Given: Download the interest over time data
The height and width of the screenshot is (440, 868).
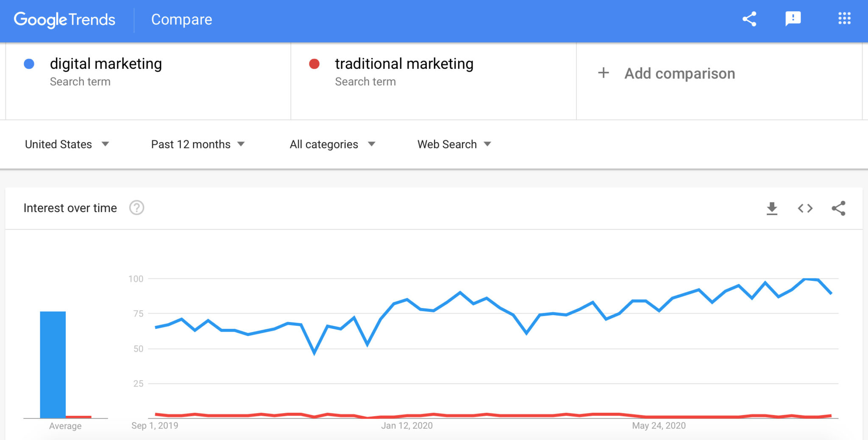Looking at the screenshot, I should click(772, 208).
